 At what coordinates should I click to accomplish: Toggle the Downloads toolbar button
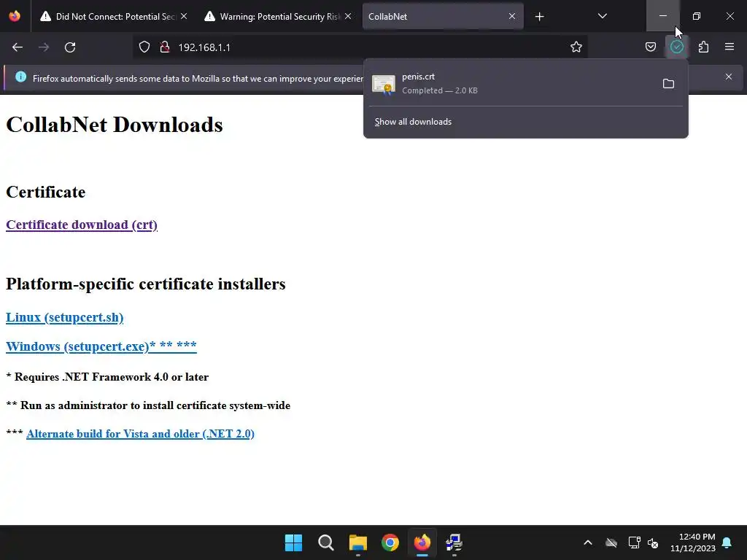(x=676, y=47)
